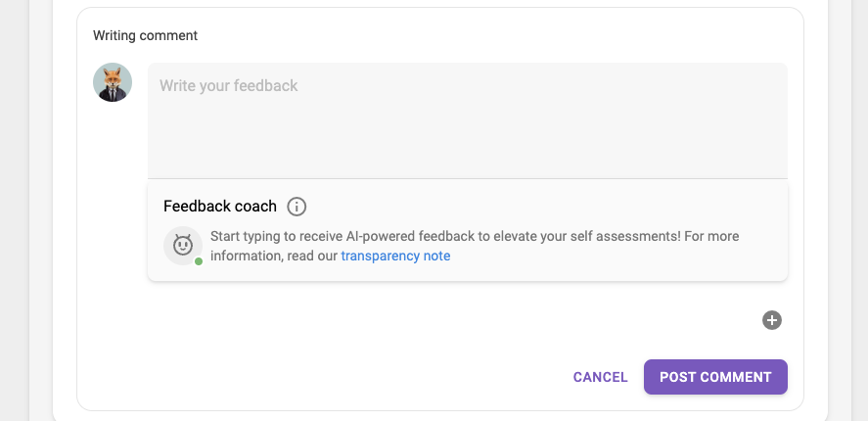Add an attachment using the plus icon
Image resolution: width=868 pixels, height=421 pixels.
[772, 320]
